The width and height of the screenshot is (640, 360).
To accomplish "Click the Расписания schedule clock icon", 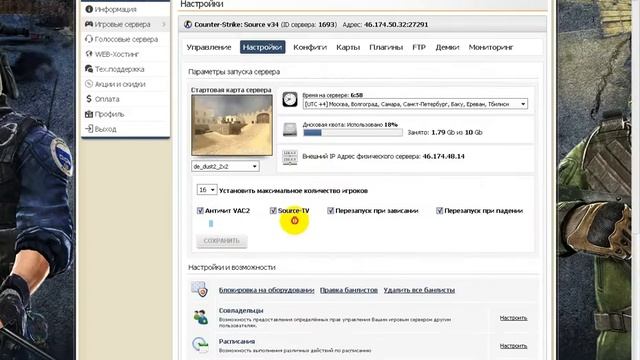I will coord(200,345).
